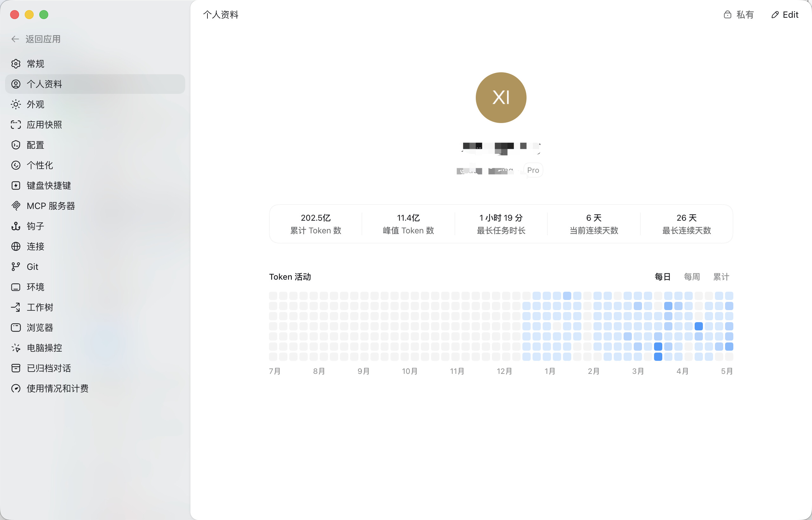Screen dimensions: 812x520
Task: Click the Pro plan badge
Action: coord(533,170)
